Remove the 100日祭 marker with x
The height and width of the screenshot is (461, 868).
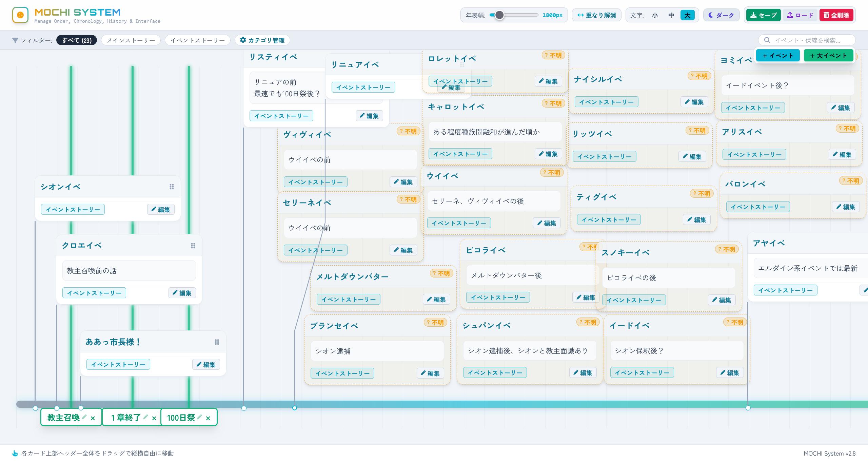click(x=208, y=418)
